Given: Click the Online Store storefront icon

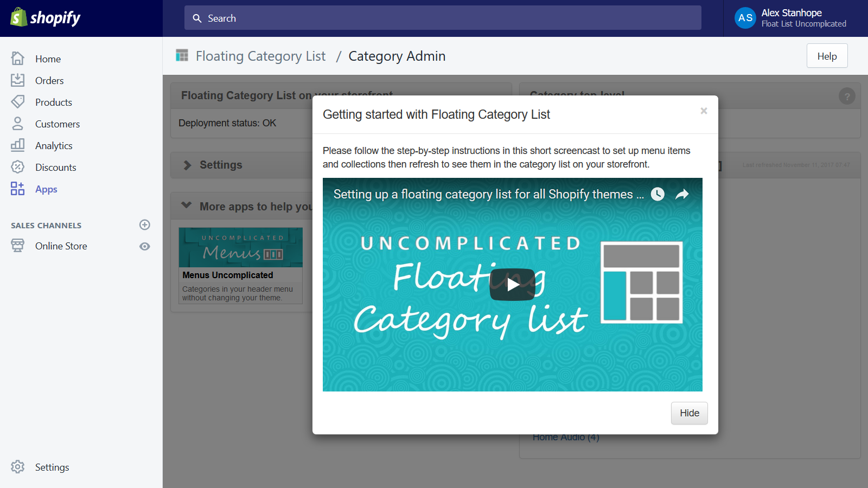Looking at the screenshot, I should [17, 245].
